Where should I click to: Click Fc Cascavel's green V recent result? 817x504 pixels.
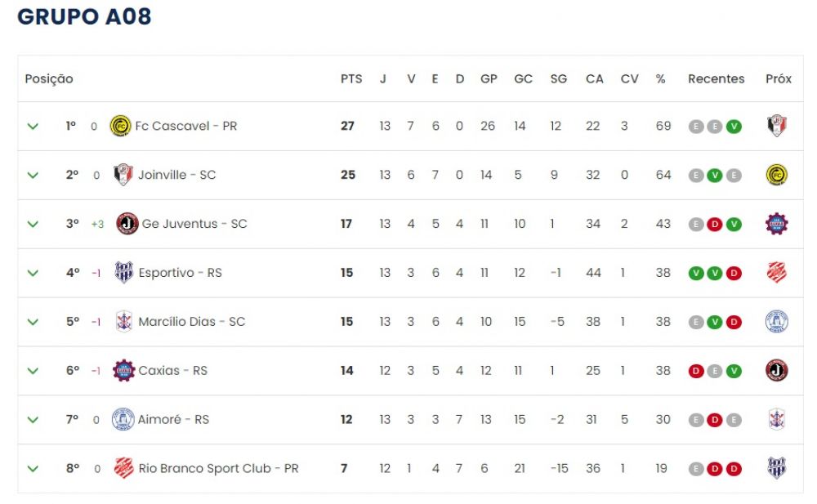734,127
